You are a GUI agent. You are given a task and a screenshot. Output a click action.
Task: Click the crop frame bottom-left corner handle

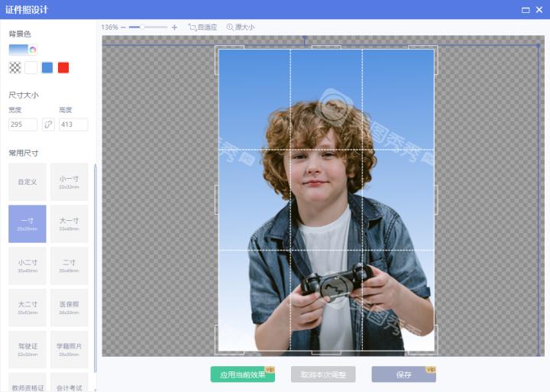click(x=217, y=352)
